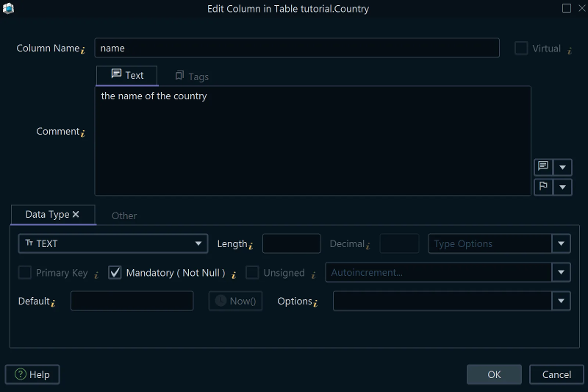Click the flag icon button beside comment
Screen dimensions: 588x392
[543, 187]
